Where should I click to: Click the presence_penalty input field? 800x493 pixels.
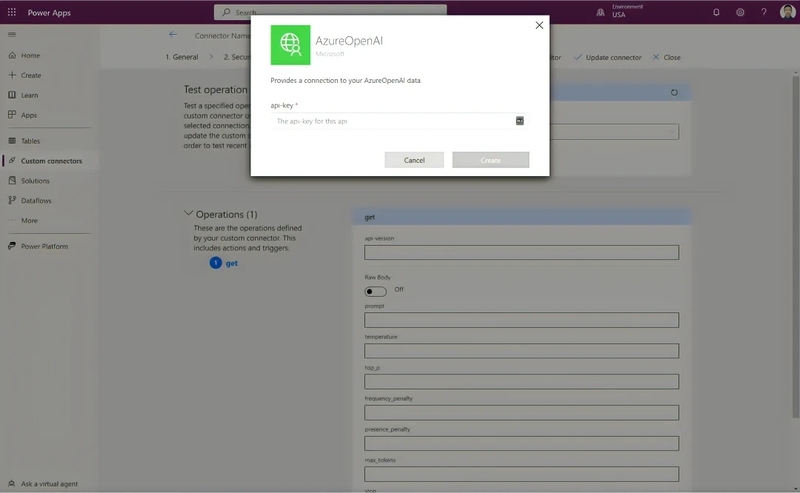click(521, 443)
